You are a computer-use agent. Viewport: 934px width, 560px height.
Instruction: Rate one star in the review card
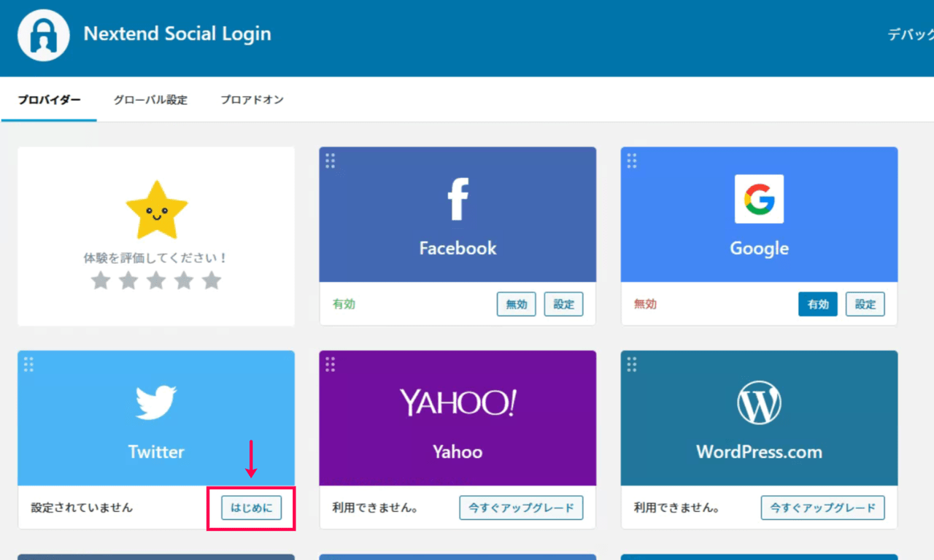tap(101, 280)
